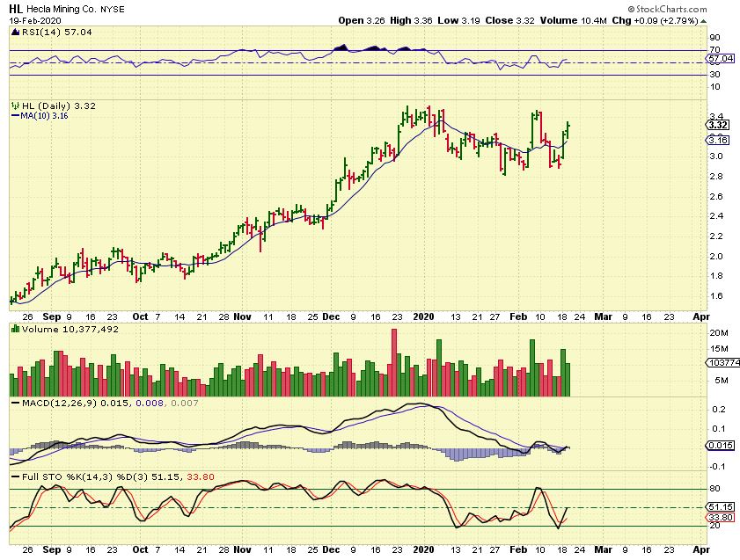Click the Dec label on bottom date axis

(331, 549)
